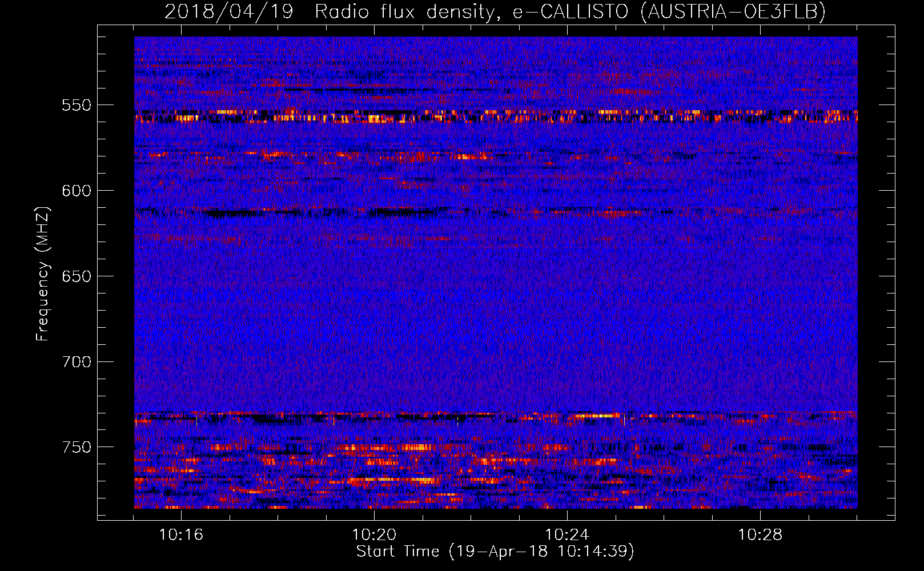Viewport: 924px width, 571px height.
Task: Click the 10:24 time tick label
Action: click(x=567, y=535)
